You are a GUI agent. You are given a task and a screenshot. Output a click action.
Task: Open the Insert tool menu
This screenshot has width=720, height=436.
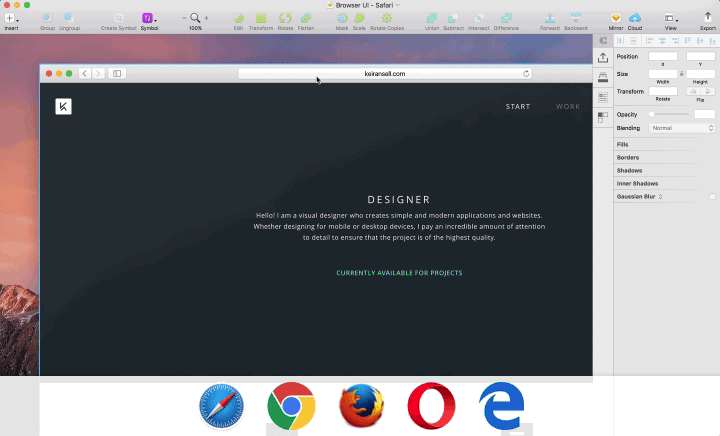(x=11, y=18)
